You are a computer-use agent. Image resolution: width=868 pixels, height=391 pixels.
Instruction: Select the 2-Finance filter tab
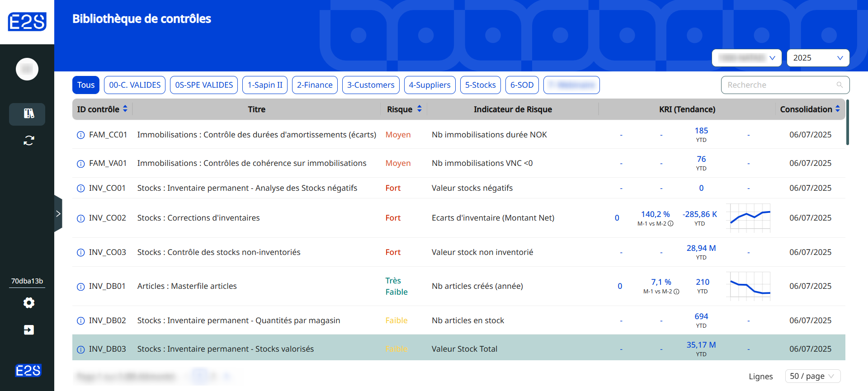[x=315, y=85]
